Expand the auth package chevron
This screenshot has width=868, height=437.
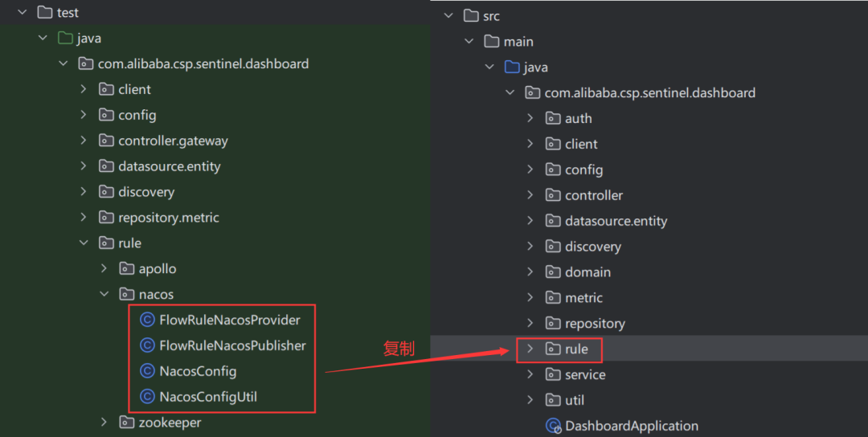(530, 118)
